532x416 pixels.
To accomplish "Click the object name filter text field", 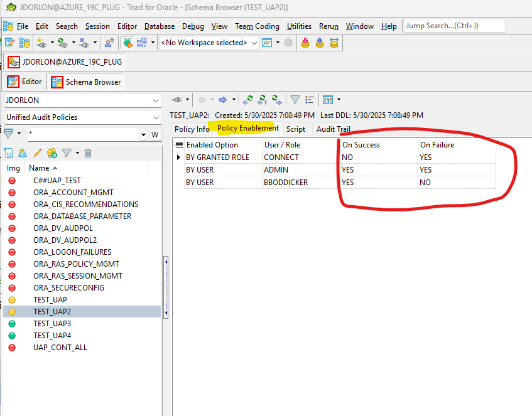I will point(83,135).
